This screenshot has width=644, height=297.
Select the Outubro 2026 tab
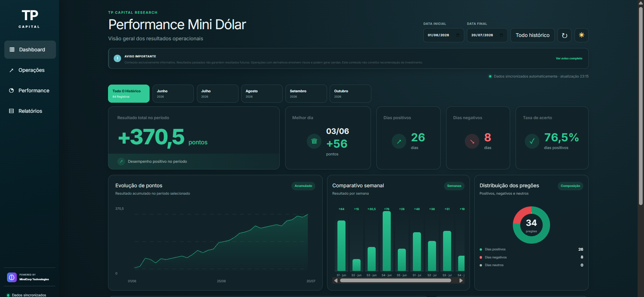click(350, 94)
